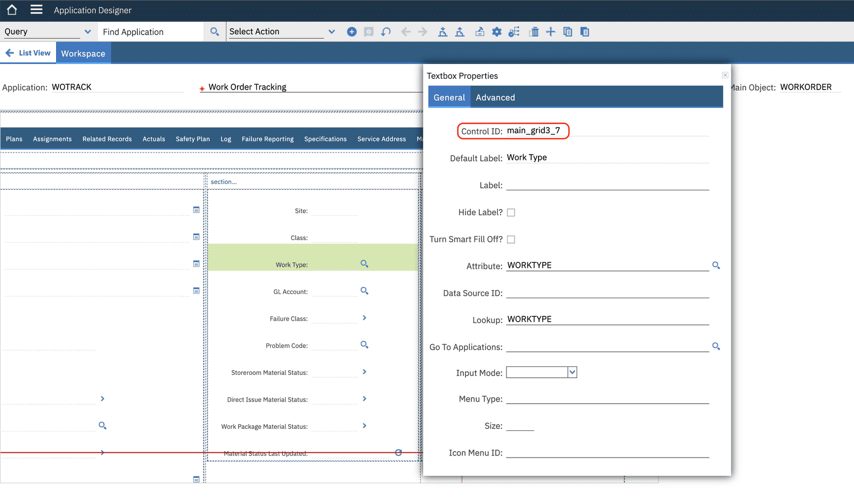
Task: Import an application definition using the download icon
Action: 442,31
